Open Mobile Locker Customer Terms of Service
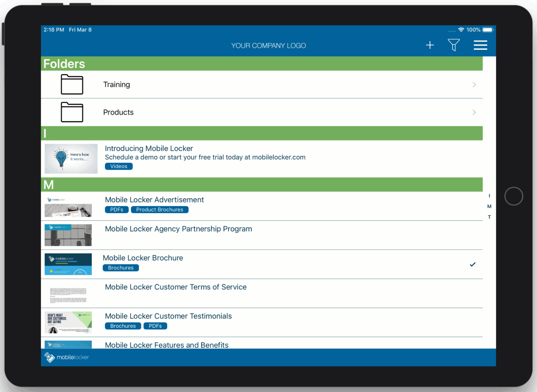Image resolution: width=537 pixels, height=392 pixels. (176, 287)
